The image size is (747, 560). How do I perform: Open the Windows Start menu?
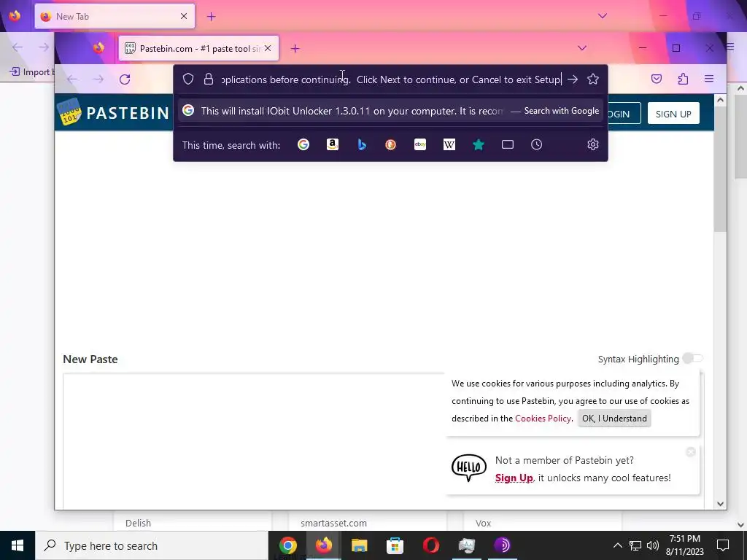tap(18, 545)
